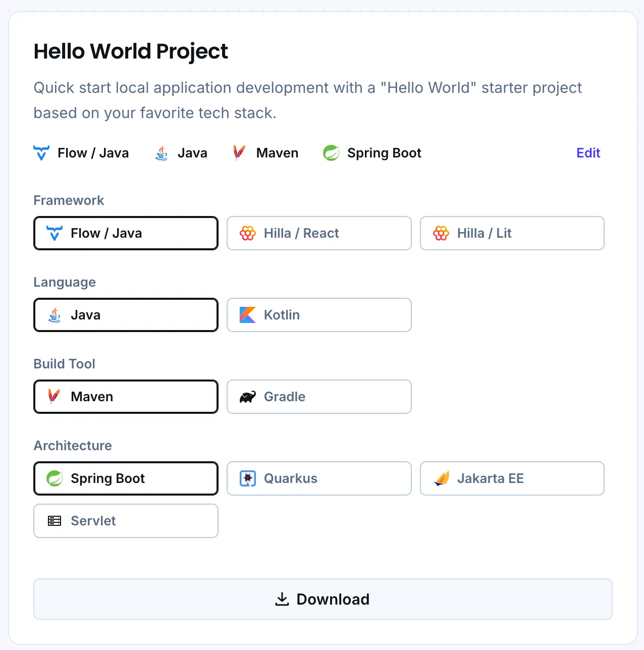Choose the Jakarta EE architecture
Screen dimensions: 644x650
coord(512,478)
